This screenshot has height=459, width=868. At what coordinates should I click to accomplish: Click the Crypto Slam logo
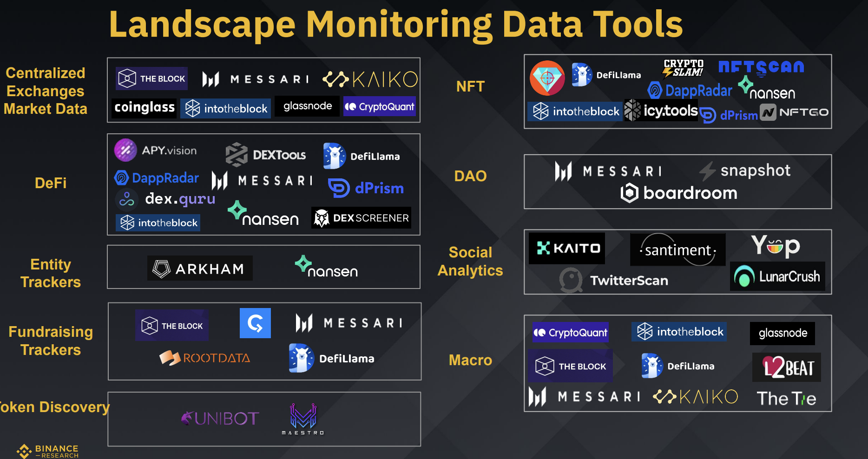coord(683,68)
